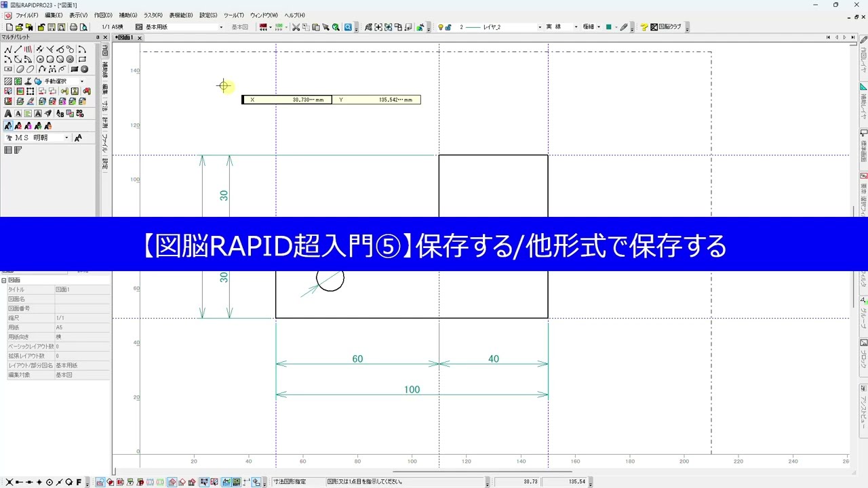This screenshot has width=868, height=488.
Task: Click the Paste clipboard icon
Action: pyautogui.click(x=316, y=27)
